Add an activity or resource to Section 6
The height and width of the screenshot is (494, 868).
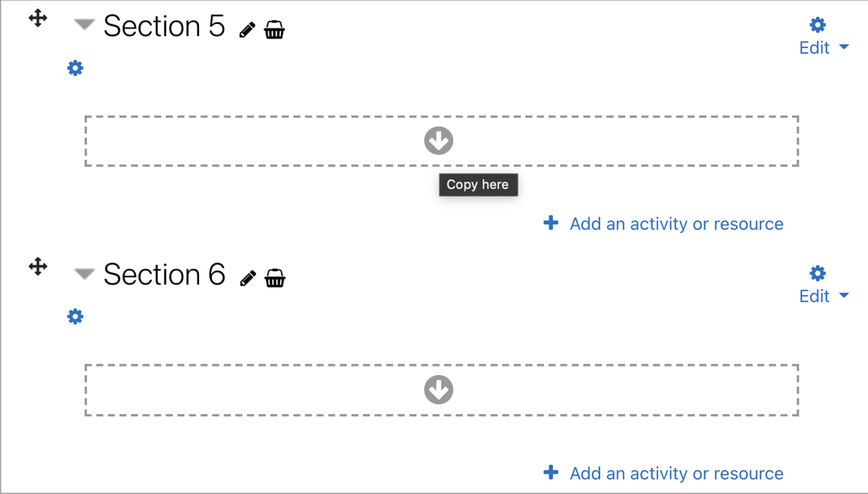point(664,473)
